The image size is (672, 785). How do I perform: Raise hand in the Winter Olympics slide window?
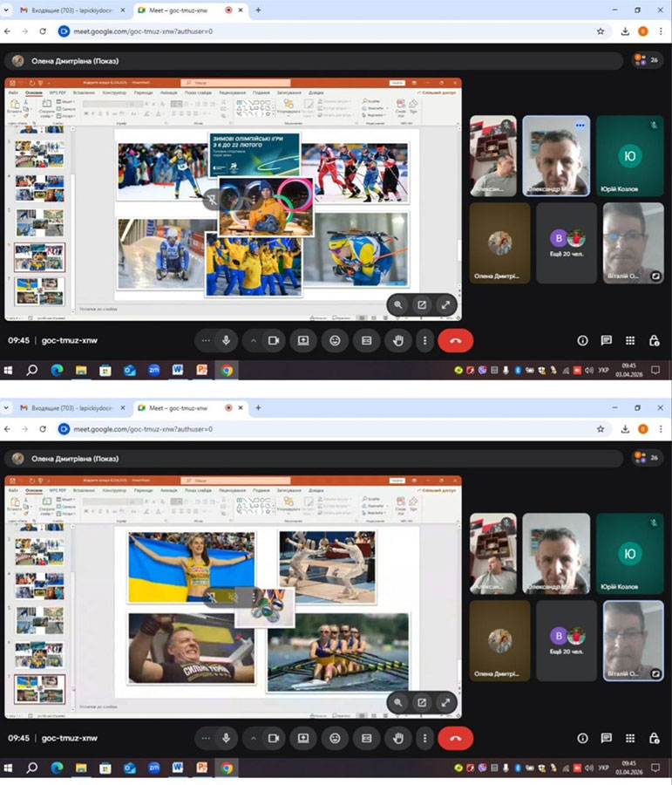point(397,340)
